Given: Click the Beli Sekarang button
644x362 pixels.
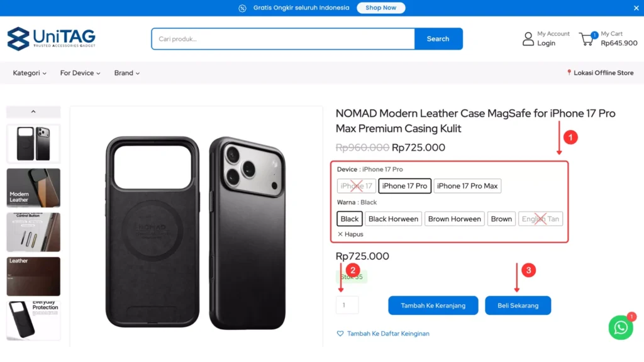Looking at the screenshot, I should (518, 305).
